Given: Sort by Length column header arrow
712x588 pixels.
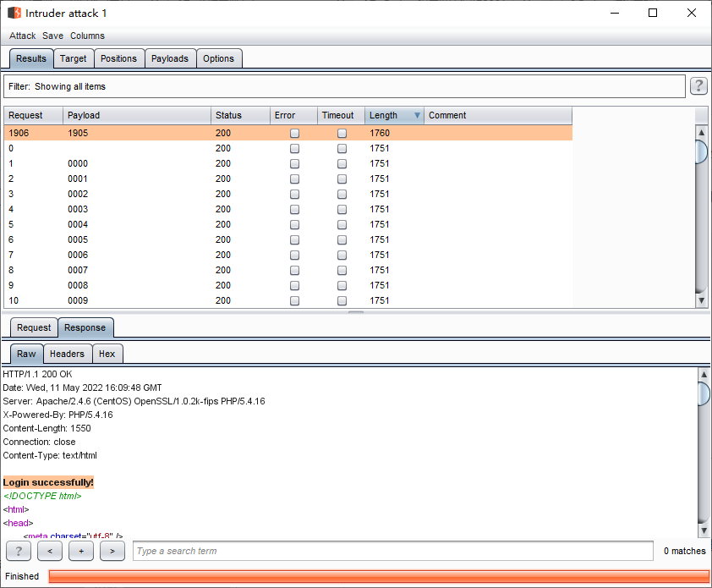Looking at the screenshot, I should click(x=416, y=115).
